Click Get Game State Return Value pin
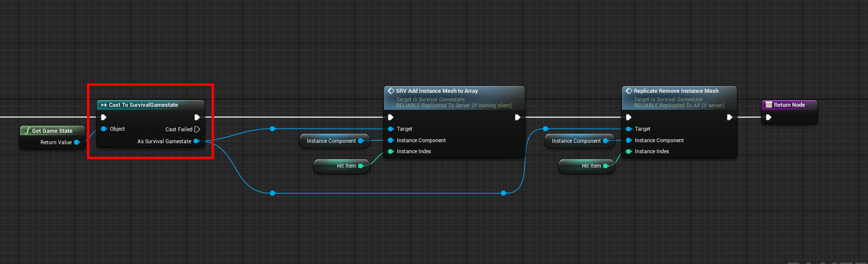868x264 pixels. pos(76,142)
